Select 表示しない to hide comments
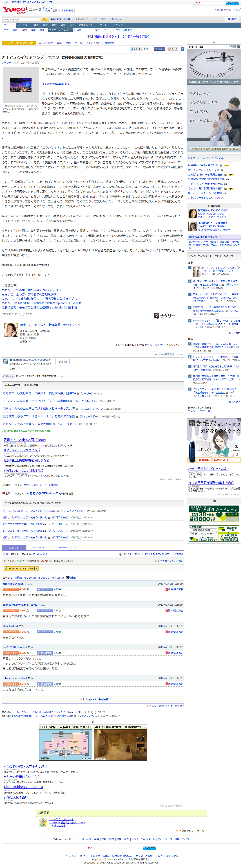This screenshot has height=868, width=243. coord(39,554)
